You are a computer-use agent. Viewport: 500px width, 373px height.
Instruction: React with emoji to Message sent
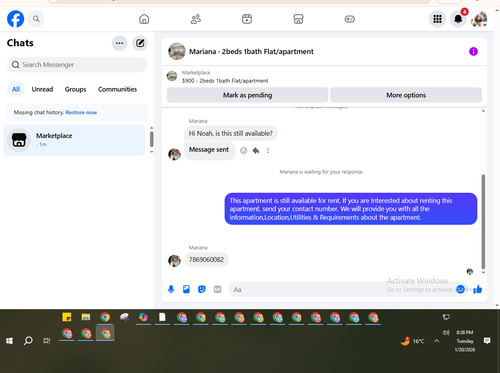[244, 151]
